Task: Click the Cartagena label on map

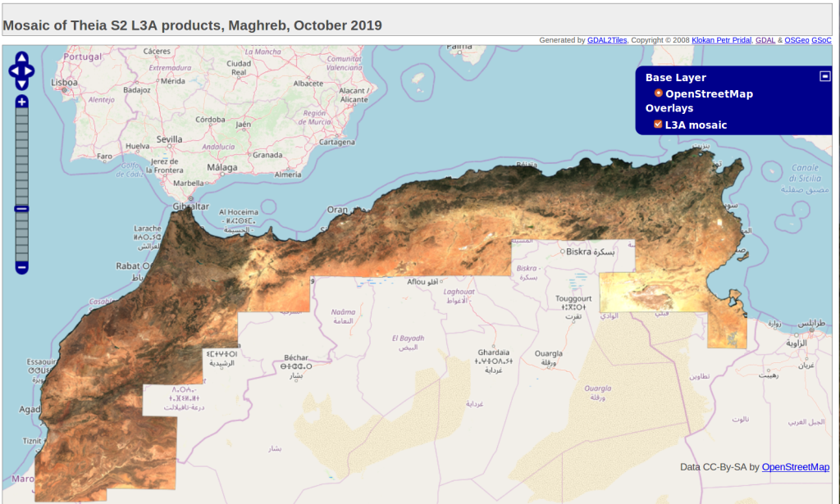Action: tap(337, 143)
